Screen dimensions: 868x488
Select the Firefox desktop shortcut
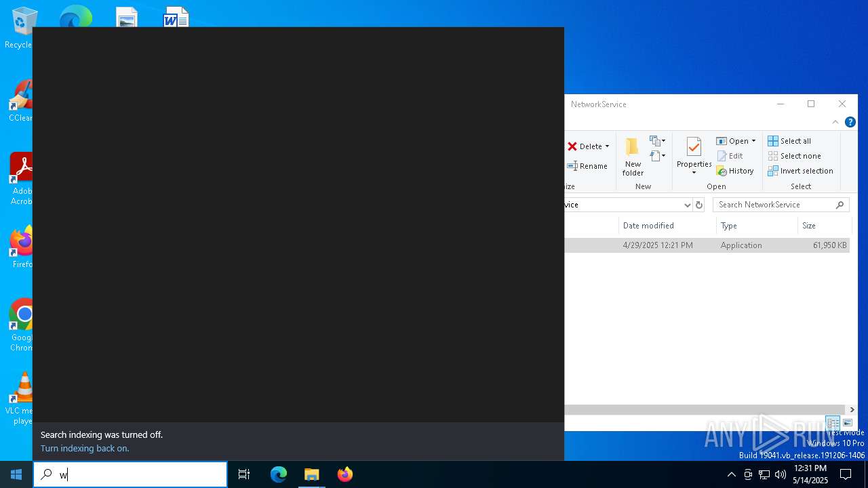point(20,247)
